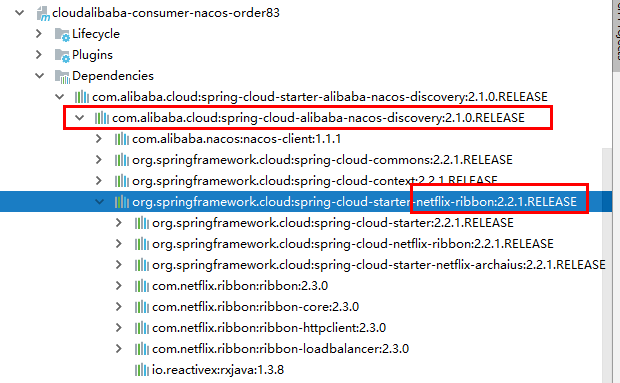The image size is (620, 383).
Task: Expand com.netflix.ribbon:ribbon:2.3.0 dependency
Action: coord(119,285)
